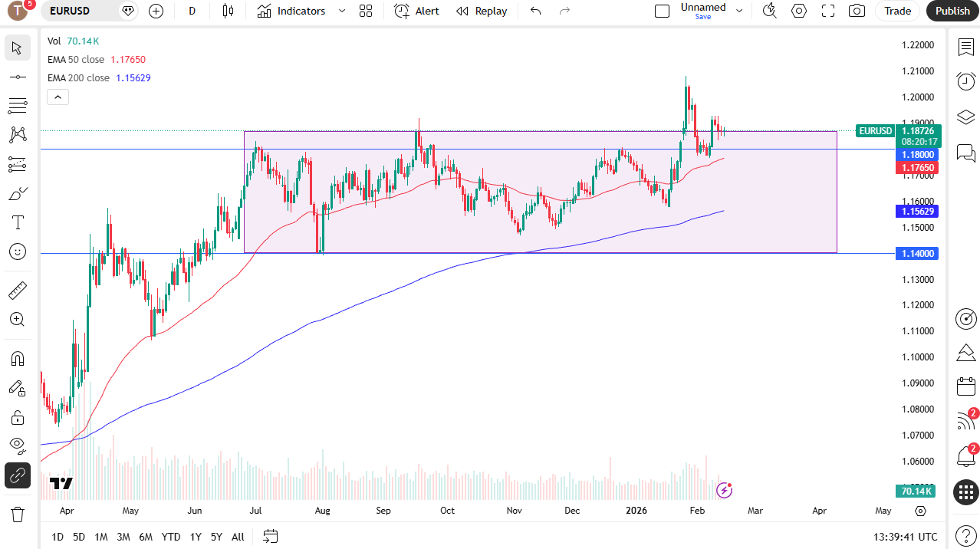The width and height of the screenshot is (980, 549).
Task: Create an Alert
Action: click(417, 11)
